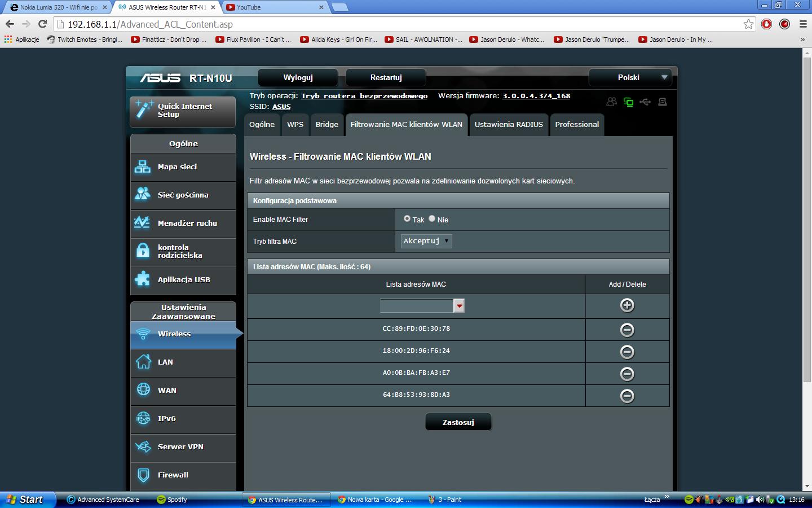This screenshot has width=812, height=508.
Task: Delete MAC entry 64:B8:53:93:8D:A3
Action: point(627,396)
